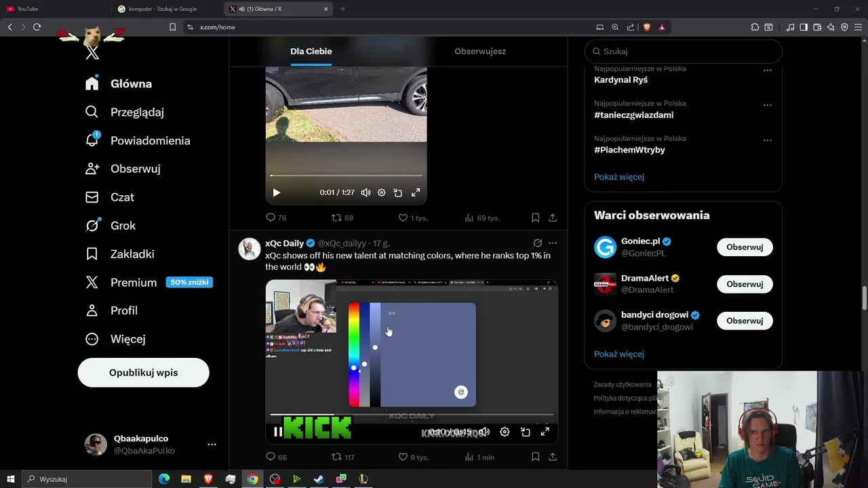Follow DramaAlert with Obserwuj button
868x488 pixels.
(745, 284)
